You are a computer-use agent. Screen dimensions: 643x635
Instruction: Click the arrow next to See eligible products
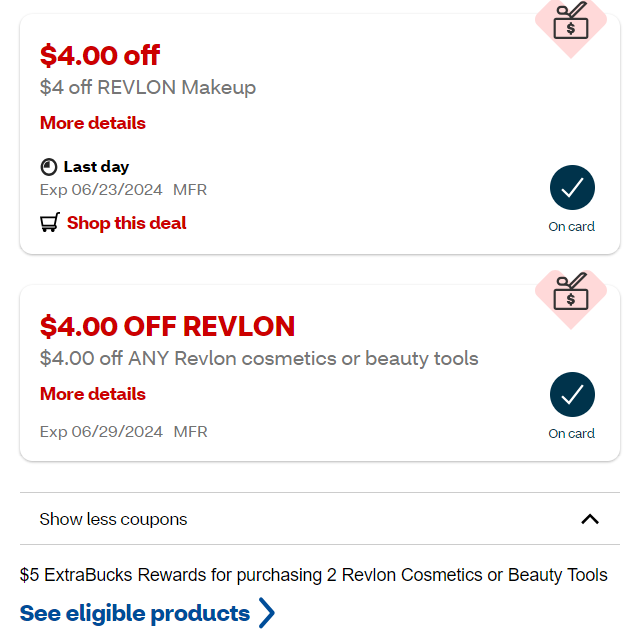pyautogui.click(x=266, y=613)
